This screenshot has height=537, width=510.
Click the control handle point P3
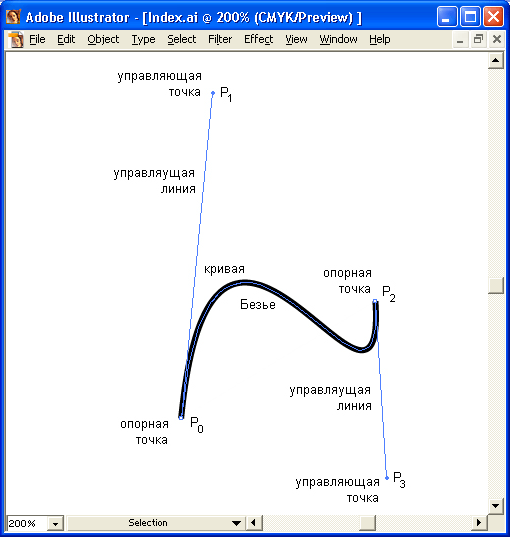pos(387,478)
